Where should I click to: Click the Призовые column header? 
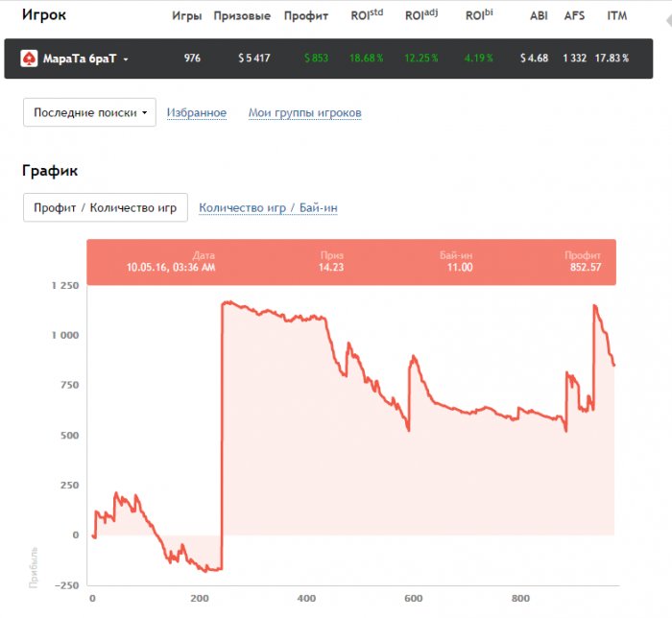(x=242, y=16)
